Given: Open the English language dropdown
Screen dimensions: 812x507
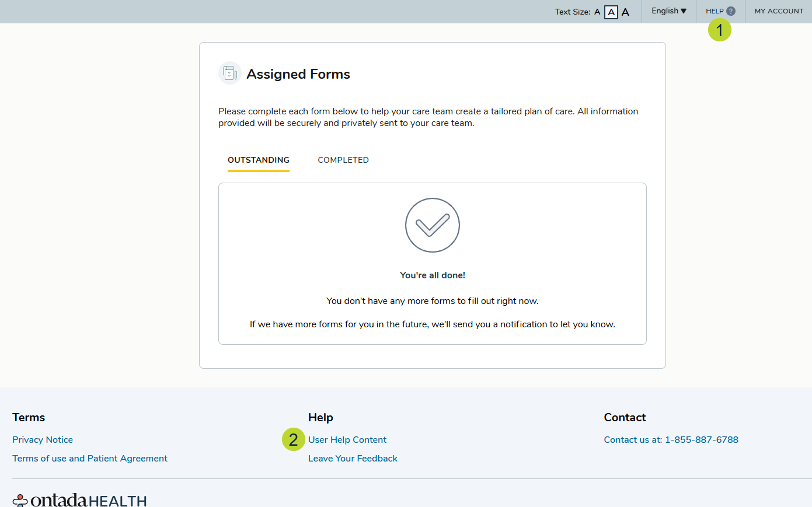Looking at the screenshot, I should (x=668, y=11).
